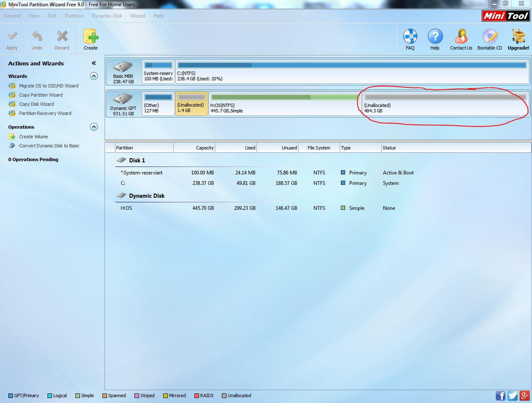Viewport: 532px width, 403px height.
Task: Click the Discard X icon
Action: pos(62,36)
